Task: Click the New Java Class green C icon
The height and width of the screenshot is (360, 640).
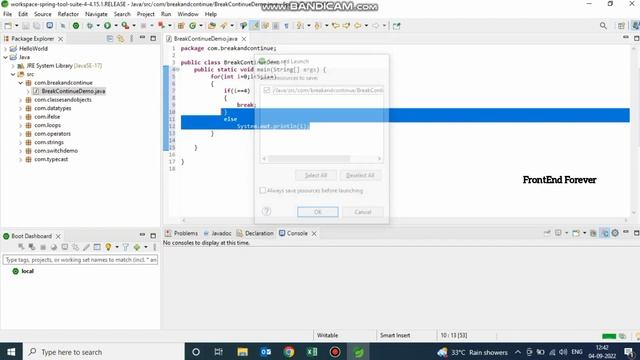Action: pos(193,26)
